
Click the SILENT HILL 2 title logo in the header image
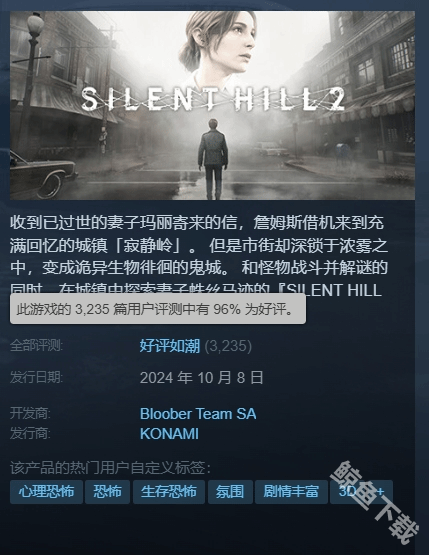[x=213, y=99]
